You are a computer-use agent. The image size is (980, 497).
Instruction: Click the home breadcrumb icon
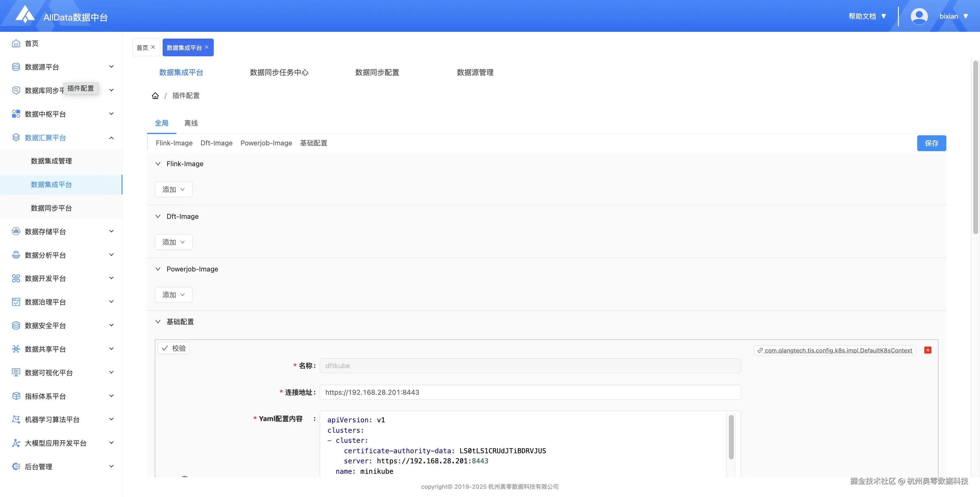click(x=155, y=95)
